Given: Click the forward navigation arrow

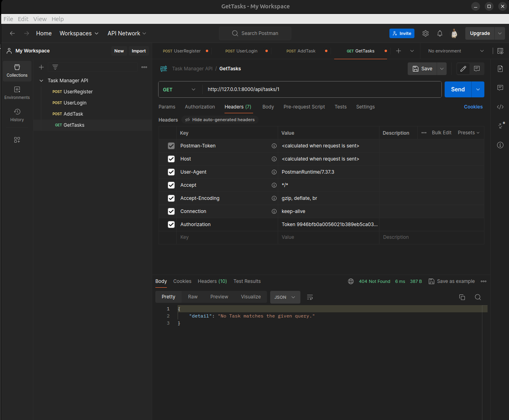Looking at the screenshot, I should click(27, 33).
